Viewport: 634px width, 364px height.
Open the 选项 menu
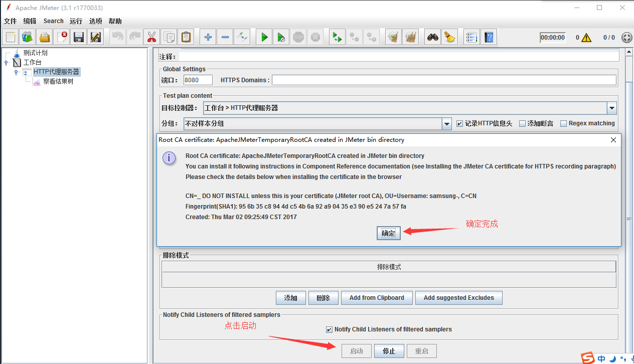coord(95,21)
